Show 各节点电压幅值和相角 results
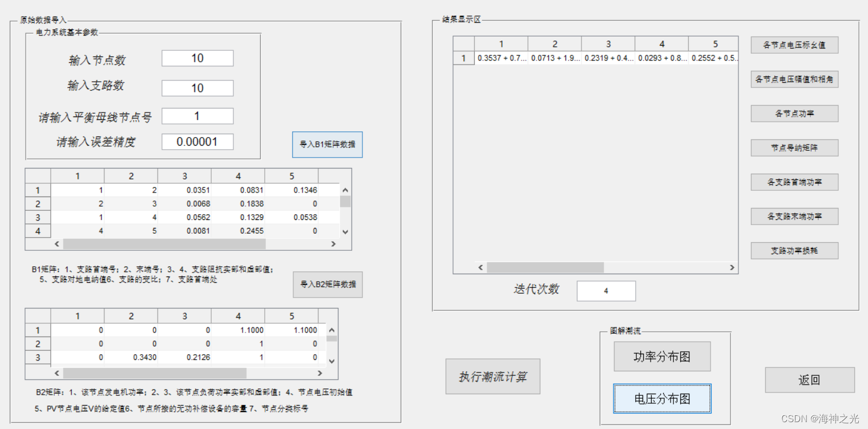This screenshot has width=868, height=429. pyautogui.click(x=794, y=79)
